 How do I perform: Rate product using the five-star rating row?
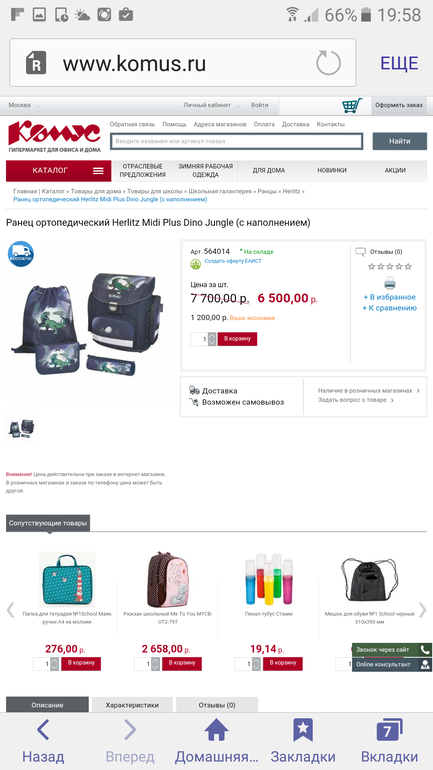pyautogui.click(x=390, y=266)
